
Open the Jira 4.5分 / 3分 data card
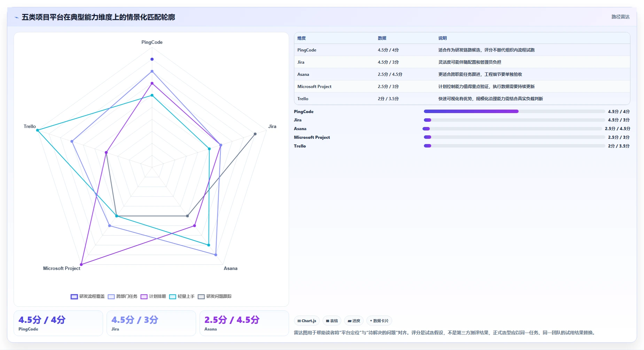151,323
